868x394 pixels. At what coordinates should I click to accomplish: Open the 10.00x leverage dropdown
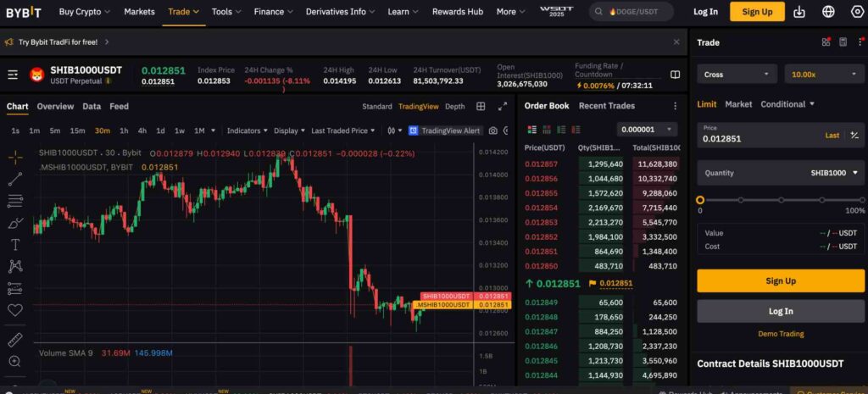pos(824,75)
